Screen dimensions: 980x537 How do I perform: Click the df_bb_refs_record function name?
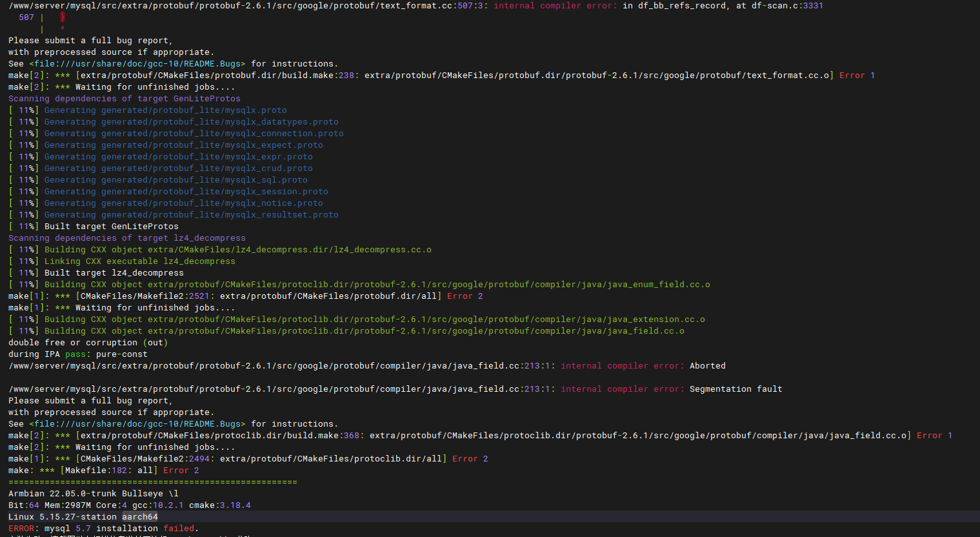682,6
